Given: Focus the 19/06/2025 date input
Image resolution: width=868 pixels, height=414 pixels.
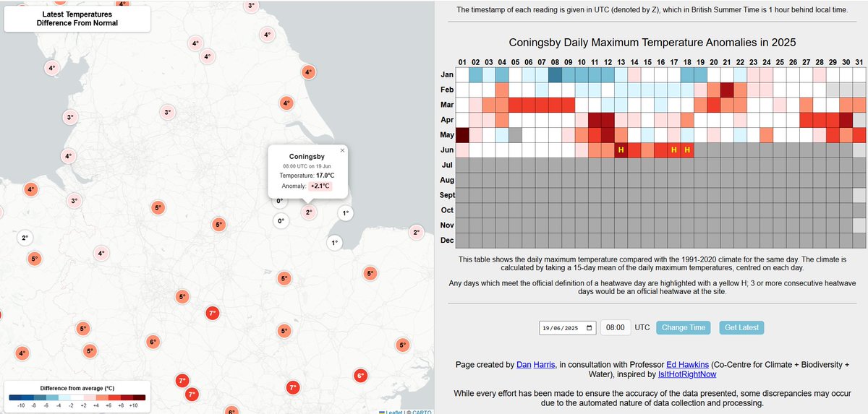Looking at the screenshot, I should tap(569, 328).
